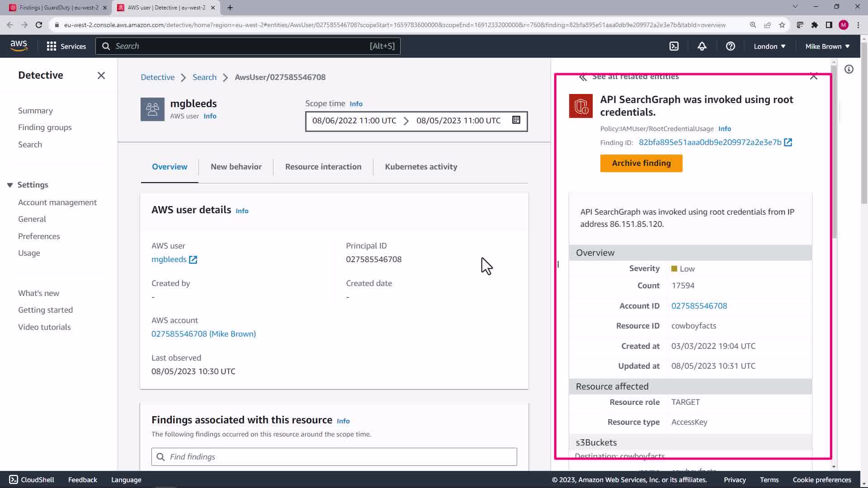Switch to the New behavior tab

point(236,167)
